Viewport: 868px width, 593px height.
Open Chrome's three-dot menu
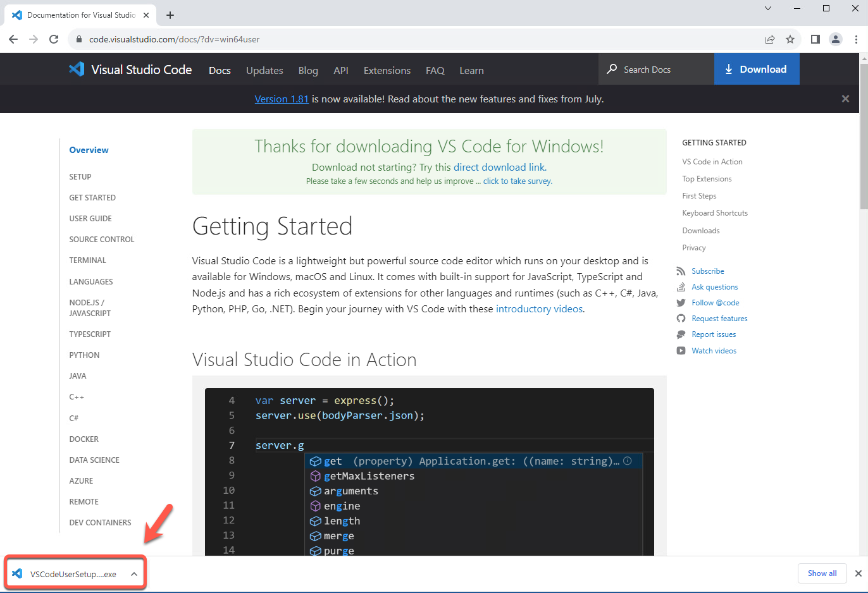point(856,39)
